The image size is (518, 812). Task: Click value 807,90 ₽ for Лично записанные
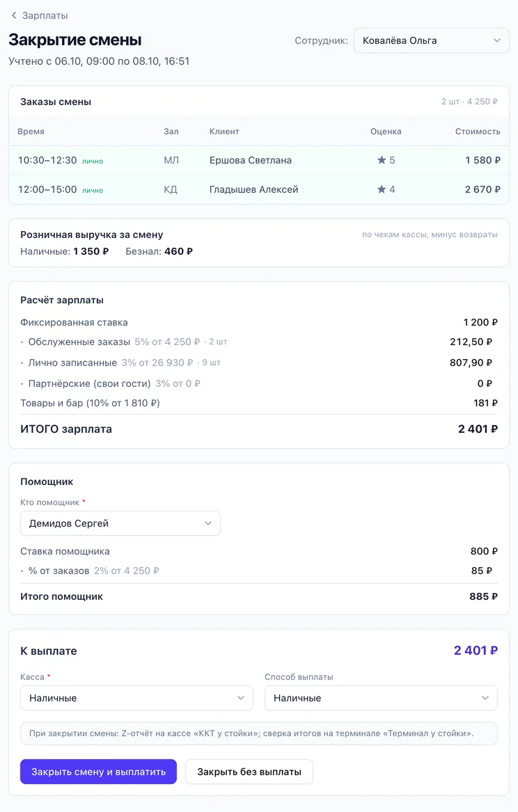coord(471,363)
